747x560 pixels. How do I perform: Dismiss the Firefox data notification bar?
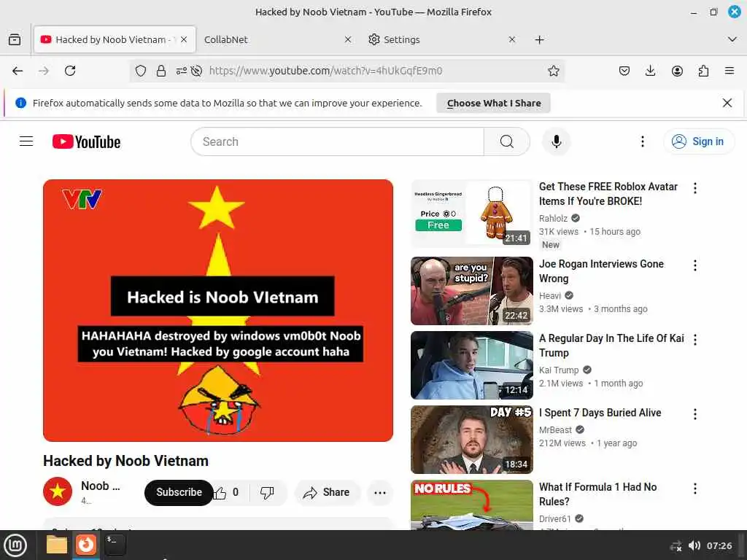(x=727, y=103)
